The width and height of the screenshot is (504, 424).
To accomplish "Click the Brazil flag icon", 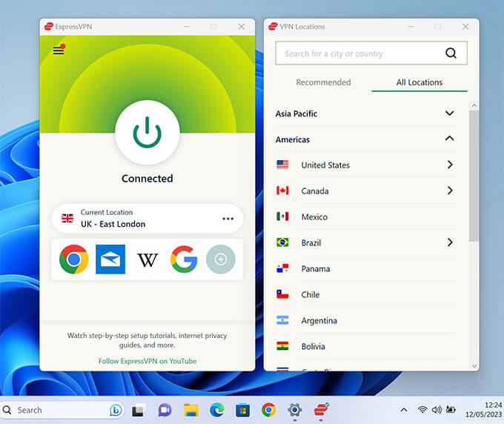I will 282,242.
